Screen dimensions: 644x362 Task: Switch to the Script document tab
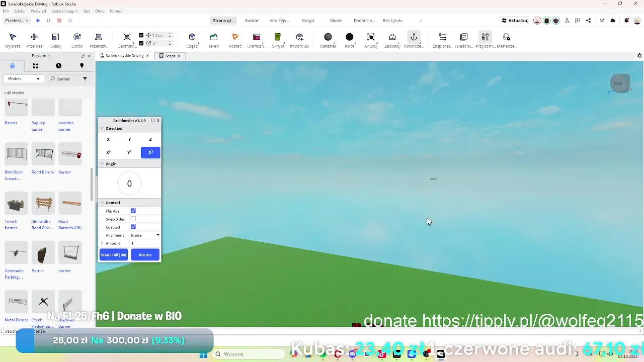(170, 56)
